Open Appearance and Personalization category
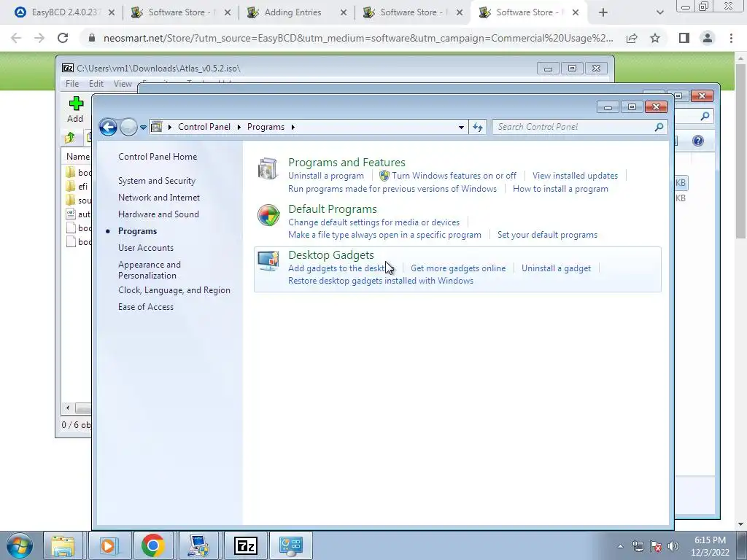The height and width of the screenshot is (560, 747). coord(150,270)
